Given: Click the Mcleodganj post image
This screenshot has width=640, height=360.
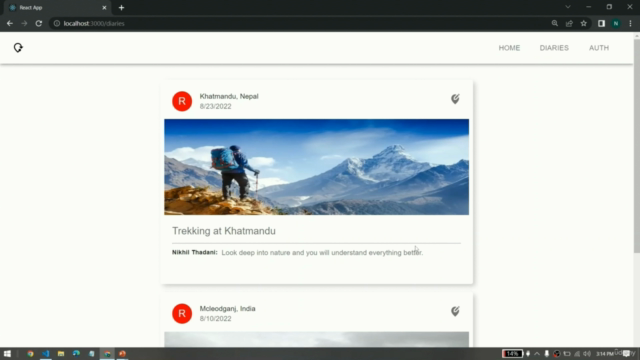Looking at the screenshot, I should 316,340.
